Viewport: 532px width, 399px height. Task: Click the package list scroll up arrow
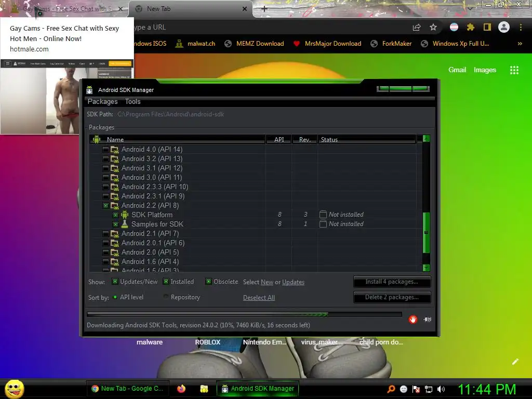coord(426,138)
